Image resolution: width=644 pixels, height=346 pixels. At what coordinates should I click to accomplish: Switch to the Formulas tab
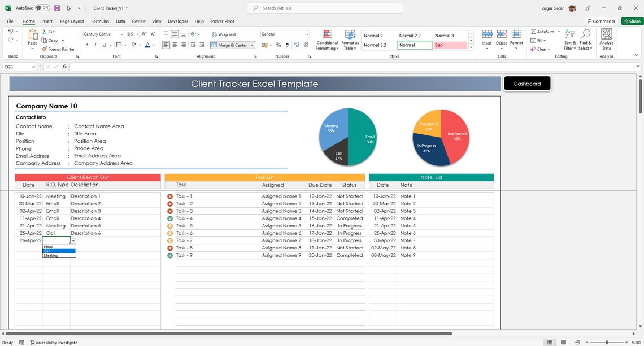pos(100,21)
